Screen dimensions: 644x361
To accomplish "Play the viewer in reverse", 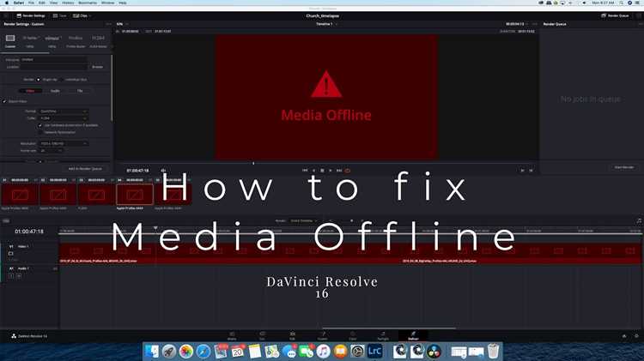I will tap(313, 171).
